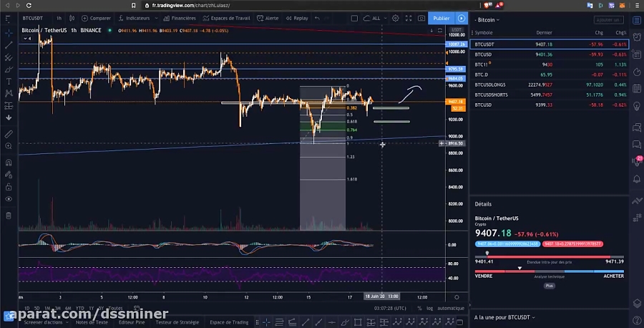
Task: Select BTCUSDSHORTS in the watchlist
Action: click(550, 95)
